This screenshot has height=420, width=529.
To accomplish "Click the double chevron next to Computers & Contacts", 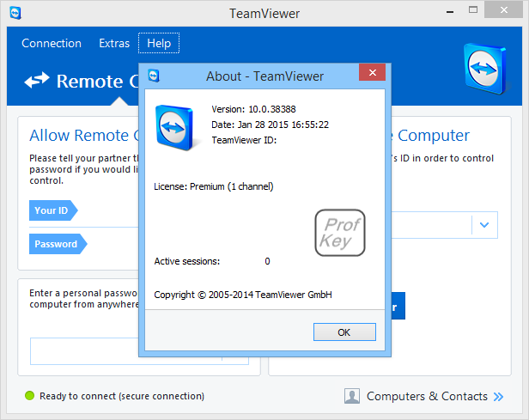I will 498,397.
